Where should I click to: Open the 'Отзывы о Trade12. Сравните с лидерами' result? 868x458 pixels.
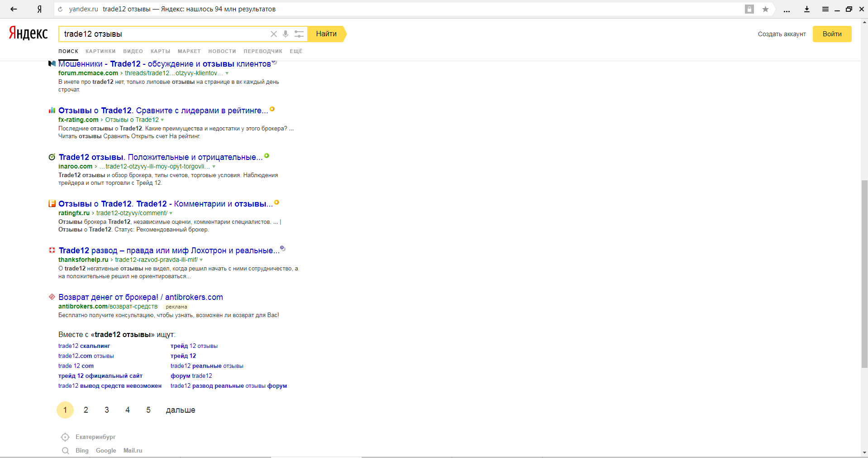pyautogui.click(x=163, y=111)
